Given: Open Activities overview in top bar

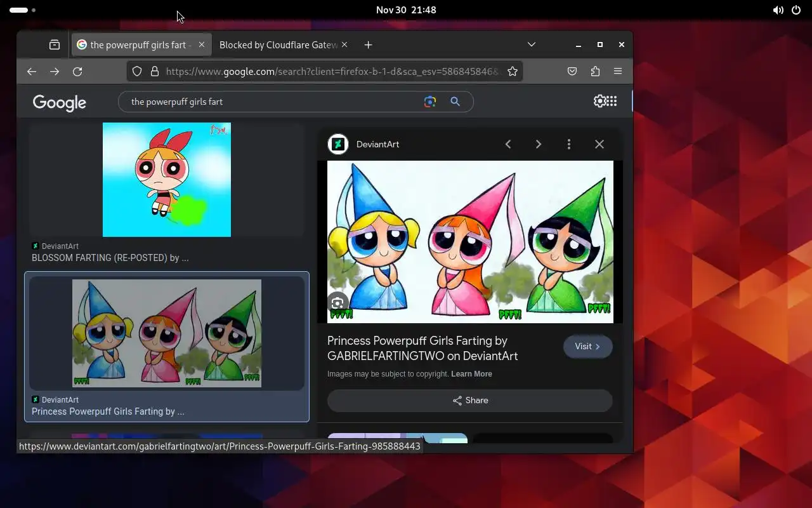Looking at the screenshot, I should click(x=22, y=10).
